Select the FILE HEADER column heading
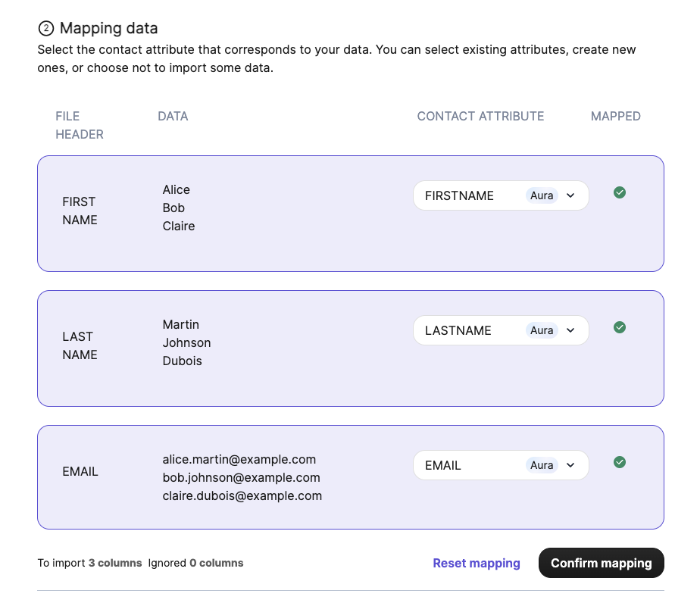 click(x=79, y=125)
